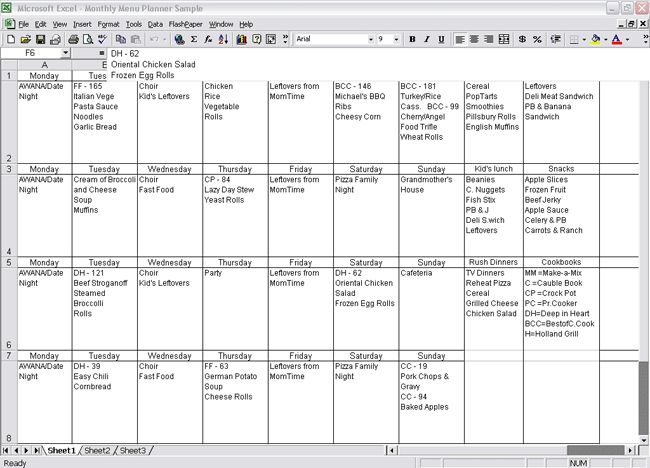Select row 4 header
650x468 pixels.
[x=9, y=216]
